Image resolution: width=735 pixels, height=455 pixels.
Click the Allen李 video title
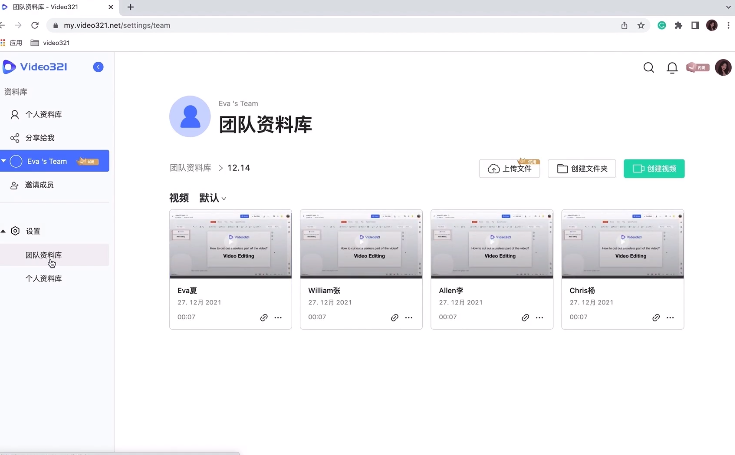[451, 291]
